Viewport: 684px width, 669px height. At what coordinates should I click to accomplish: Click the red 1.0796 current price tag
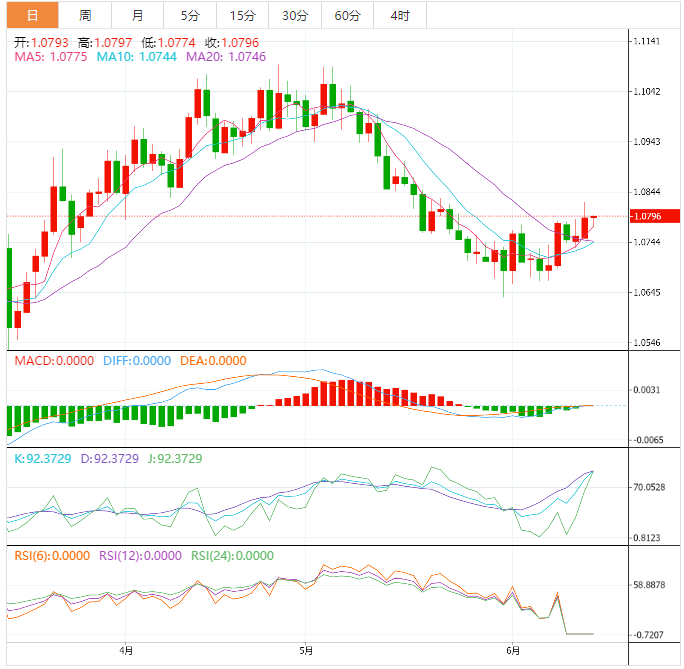point(655,216)
